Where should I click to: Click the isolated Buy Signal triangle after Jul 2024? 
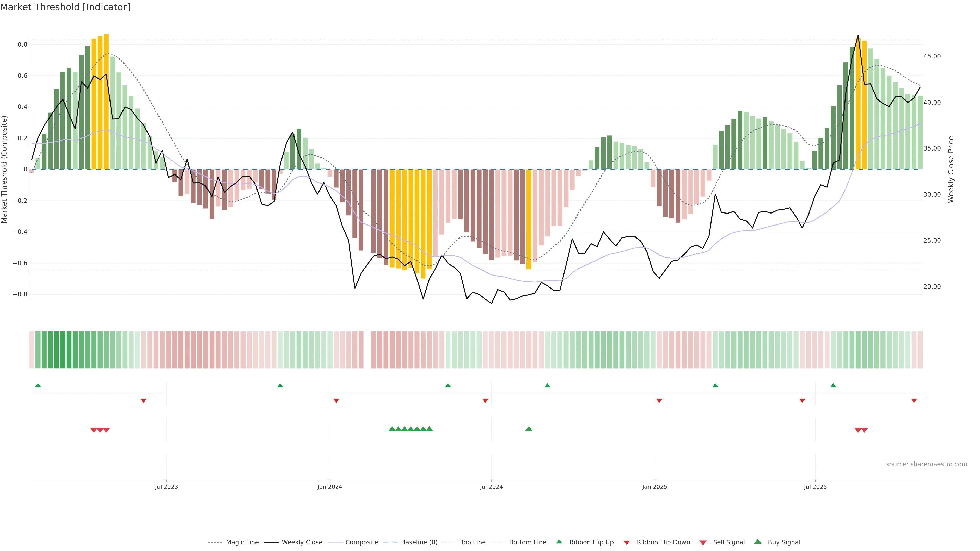click(529, 429)
